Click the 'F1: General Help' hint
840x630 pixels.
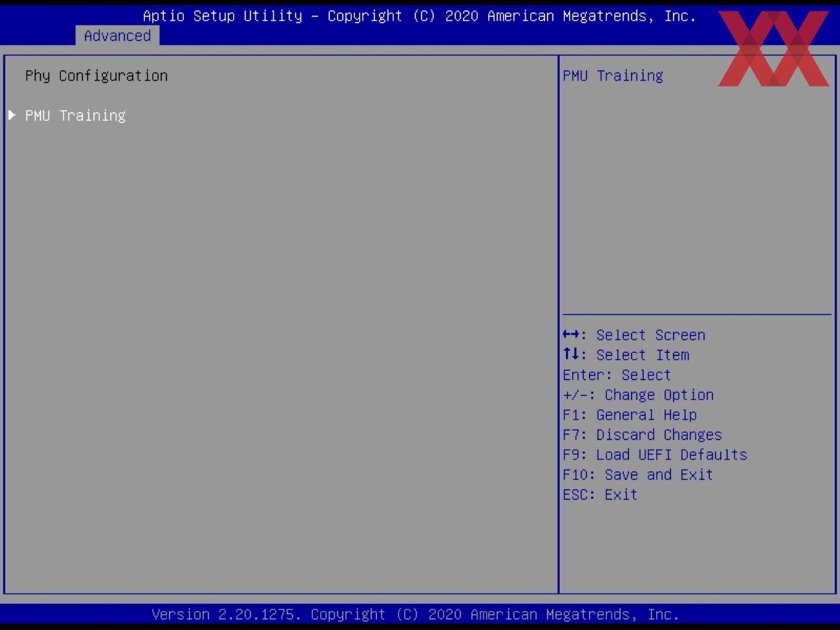629,414
